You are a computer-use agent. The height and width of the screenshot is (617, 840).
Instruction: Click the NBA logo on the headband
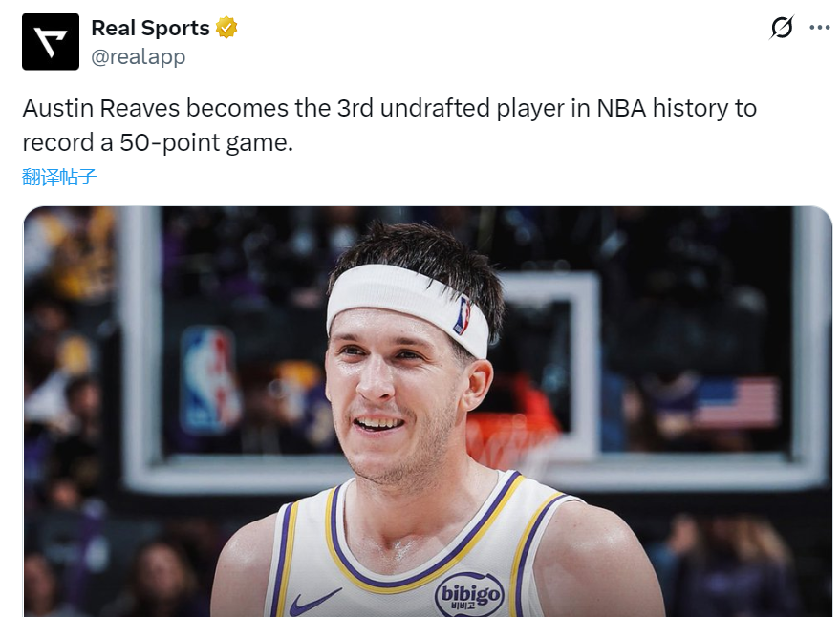tap(463, 315)
